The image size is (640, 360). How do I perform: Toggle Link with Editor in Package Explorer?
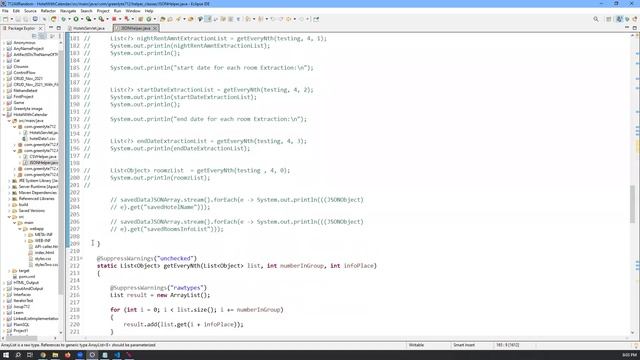tap(42, 36)
